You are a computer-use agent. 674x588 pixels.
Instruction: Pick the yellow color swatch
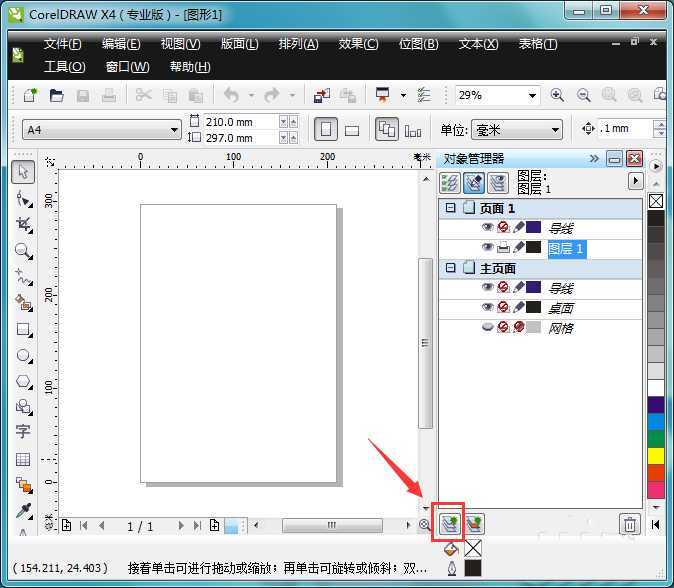pos(656,456)
